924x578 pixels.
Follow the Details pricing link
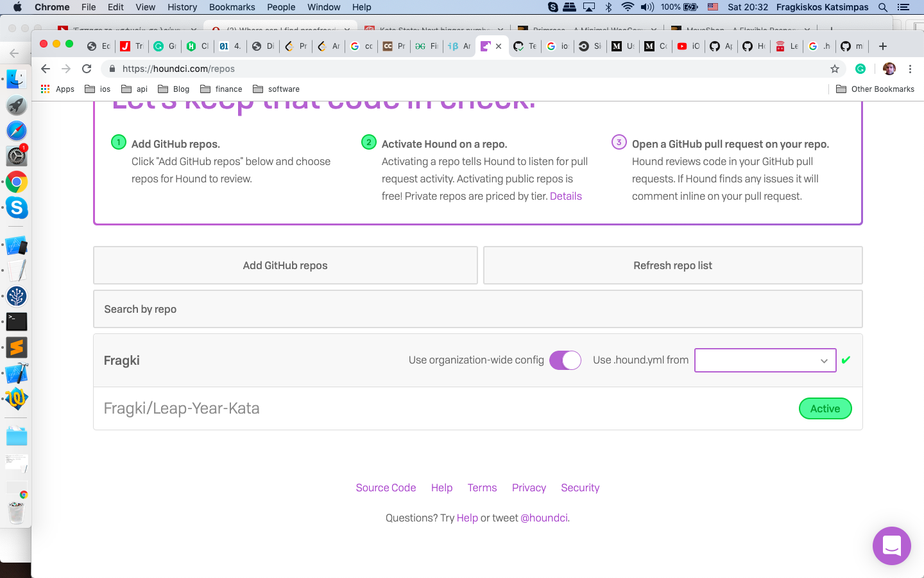point(566,197)
